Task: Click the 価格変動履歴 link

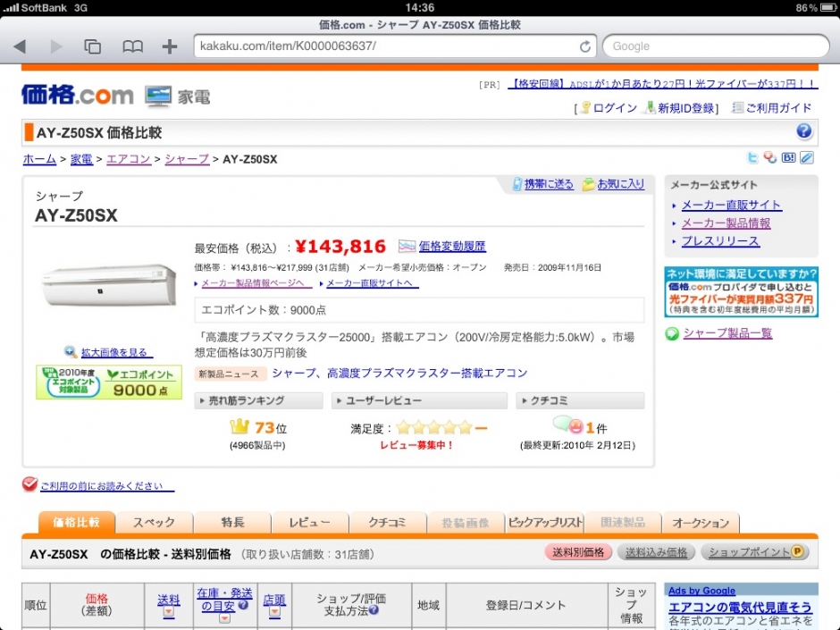Action: click(451, 246)
